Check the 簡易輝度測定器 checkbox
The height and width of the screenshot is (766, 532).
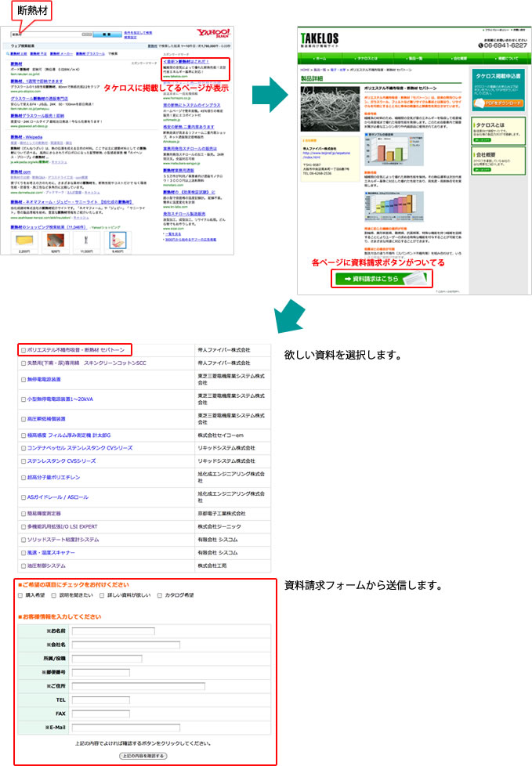click(x=23, y=514)
